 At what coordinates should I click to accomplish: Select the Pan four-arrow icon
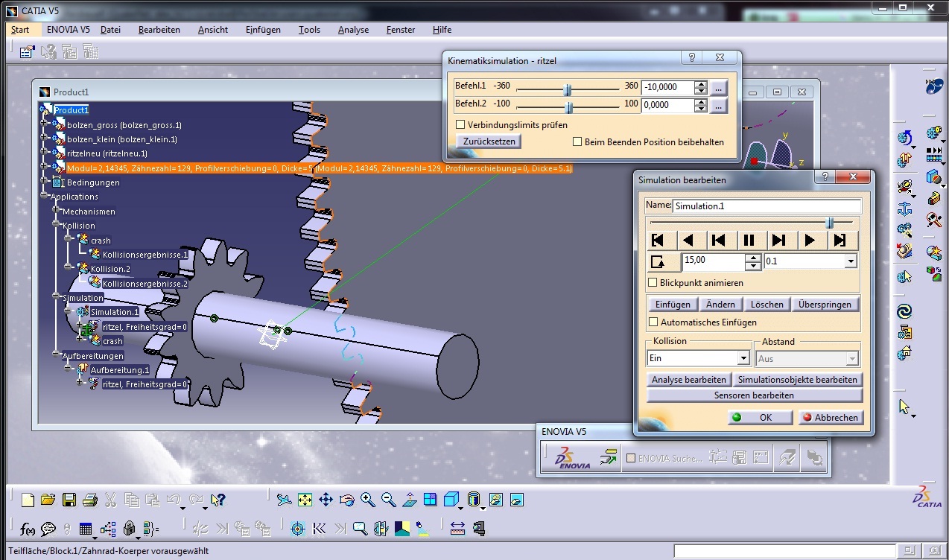pyautogui.click(x=326, y=500)
